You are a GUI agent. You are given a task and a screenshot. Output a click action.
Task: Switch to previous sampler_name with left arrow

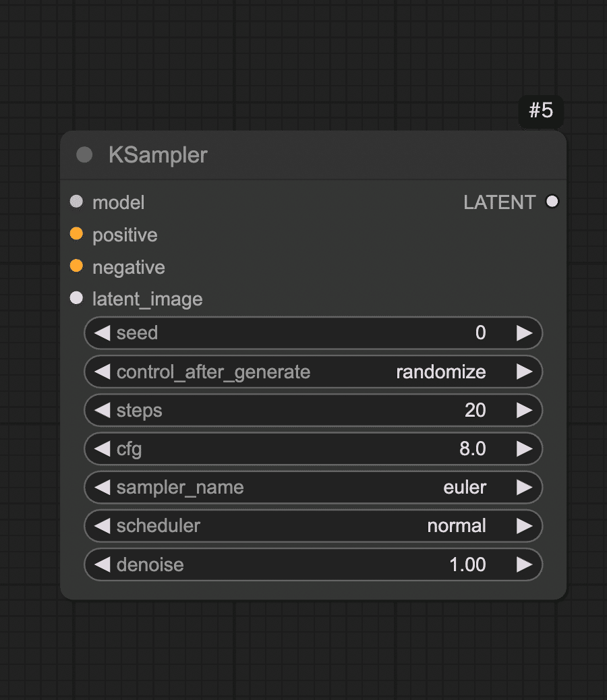(x=103, y=488)
